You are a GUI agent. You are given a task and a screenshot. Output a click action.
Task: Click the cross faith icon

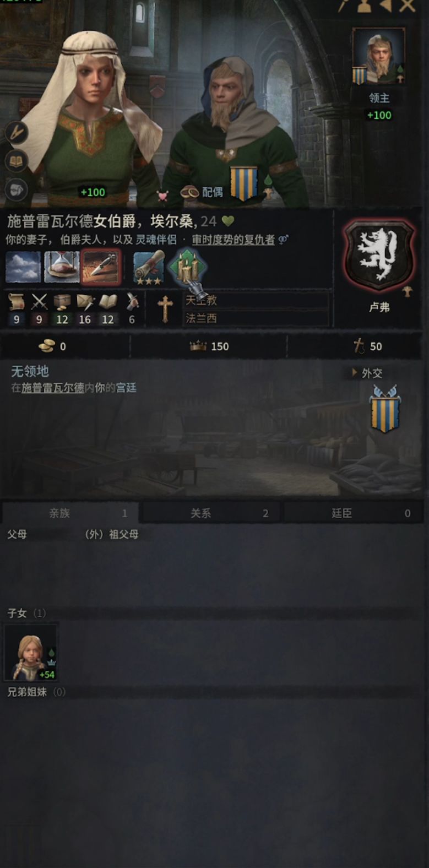click(165, 310)
